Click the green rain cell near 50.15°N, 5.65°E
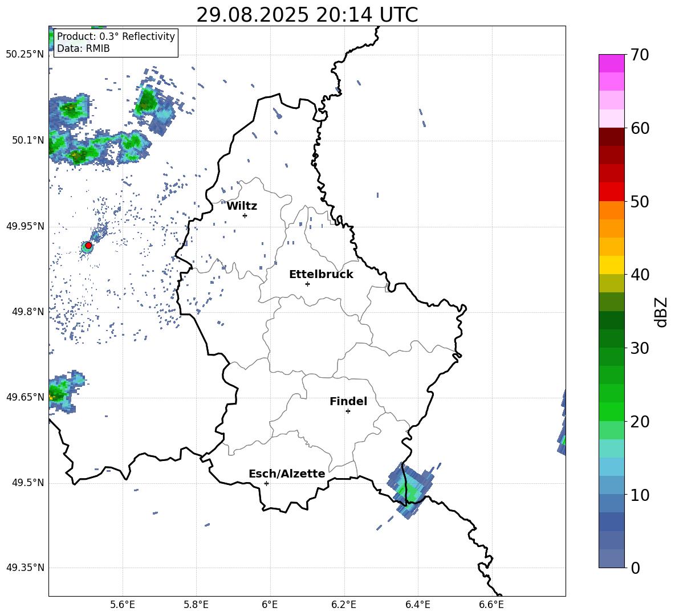This screenshot has width=675, height=616. coord(148,101)
